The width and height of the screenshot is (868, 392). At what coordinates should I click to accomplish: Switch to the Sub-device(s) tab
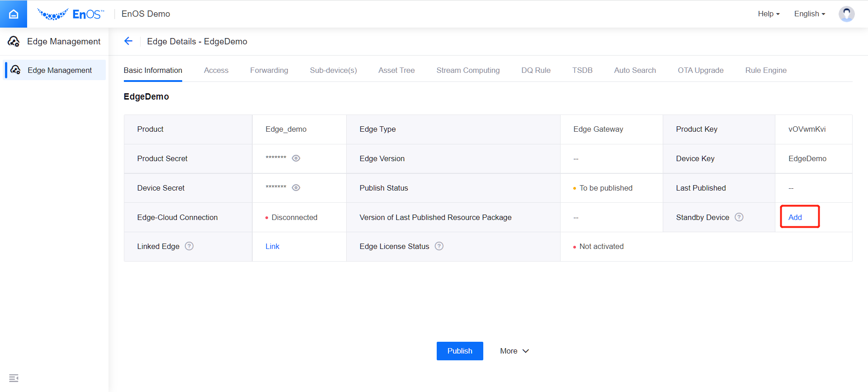(333, 70)
